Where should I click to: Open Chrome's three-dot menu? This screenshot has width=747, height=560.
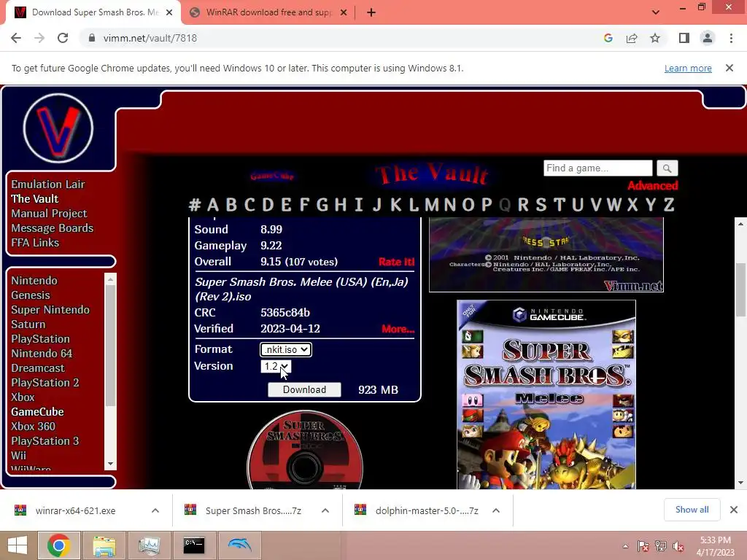[x=731, y=38]
